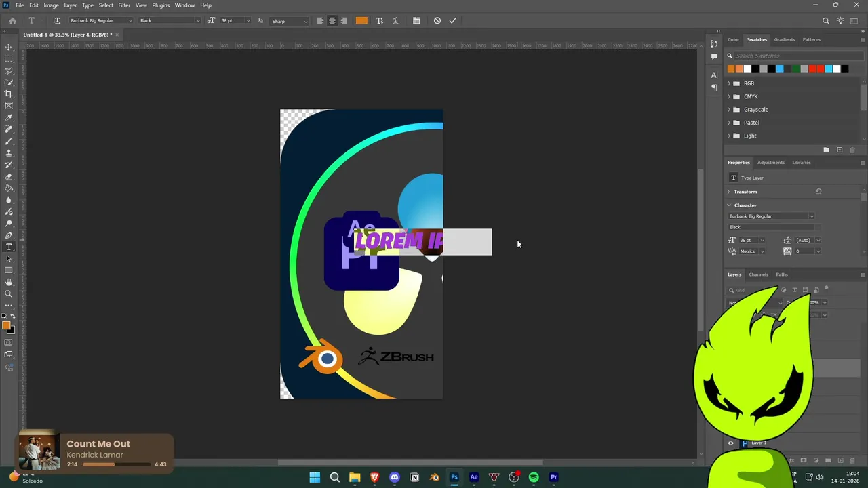Select the Rectangular Marquee tool
This screenshot has height=488, width=868.
pos(9,59)
